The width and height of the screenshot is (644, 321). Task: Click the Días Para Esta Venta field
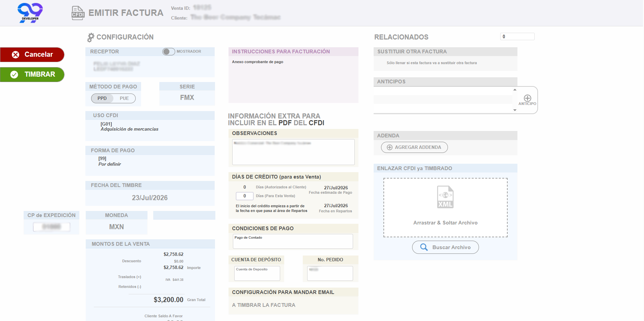point(245,196)
